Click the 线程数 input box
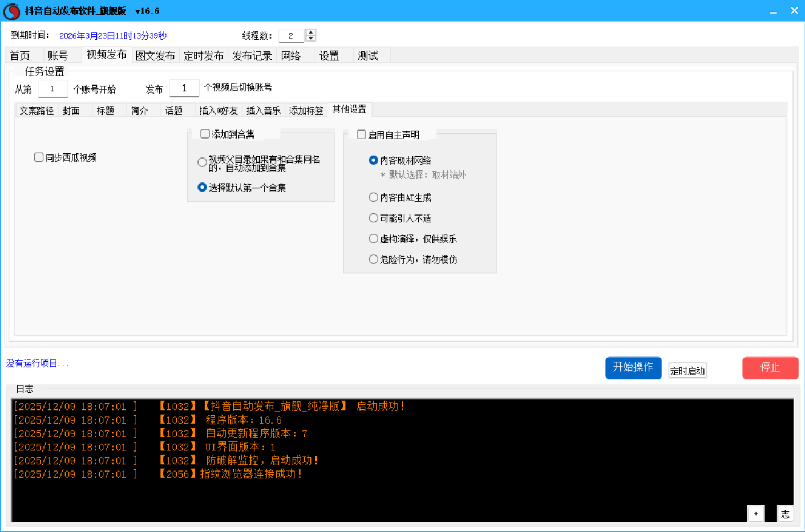 pos(291,36)
